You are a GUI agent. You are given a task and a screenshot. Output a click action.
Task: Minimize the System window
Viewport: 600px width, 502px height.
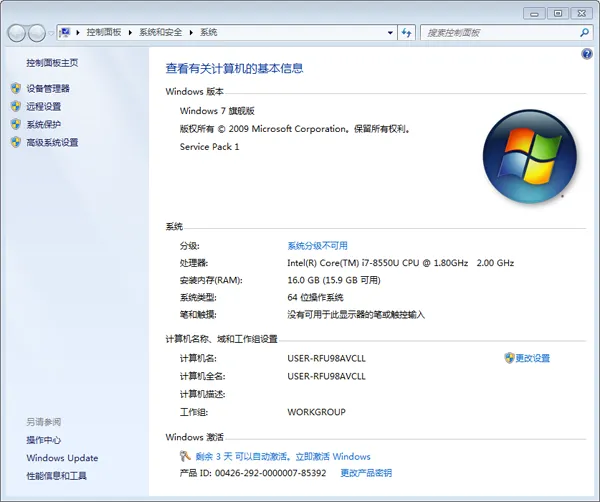pyautogui.click(x=534, y=14)
